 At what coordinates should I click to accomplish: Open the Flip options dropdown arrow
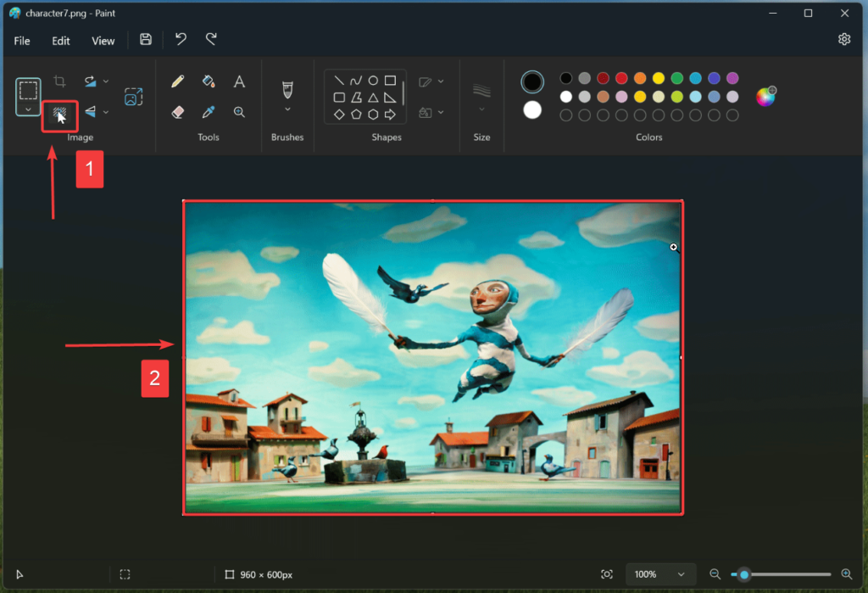coord(106,112)
